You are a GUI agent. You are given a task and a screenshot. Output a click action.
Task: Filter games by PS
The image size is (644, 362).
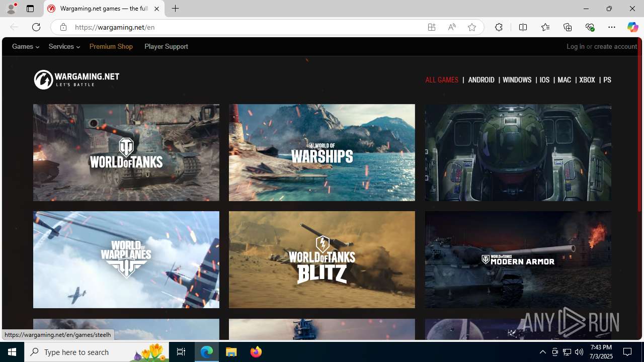click(607, 80)
